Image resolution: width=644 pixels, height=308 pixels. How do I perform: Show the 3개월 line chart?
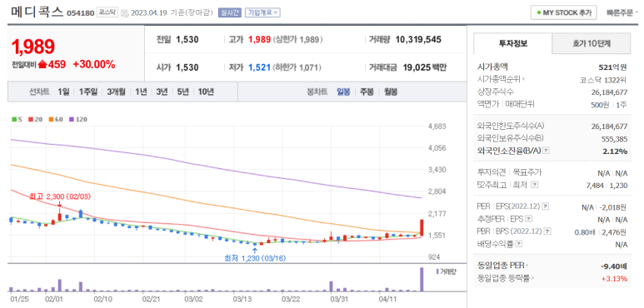(117, 92)
